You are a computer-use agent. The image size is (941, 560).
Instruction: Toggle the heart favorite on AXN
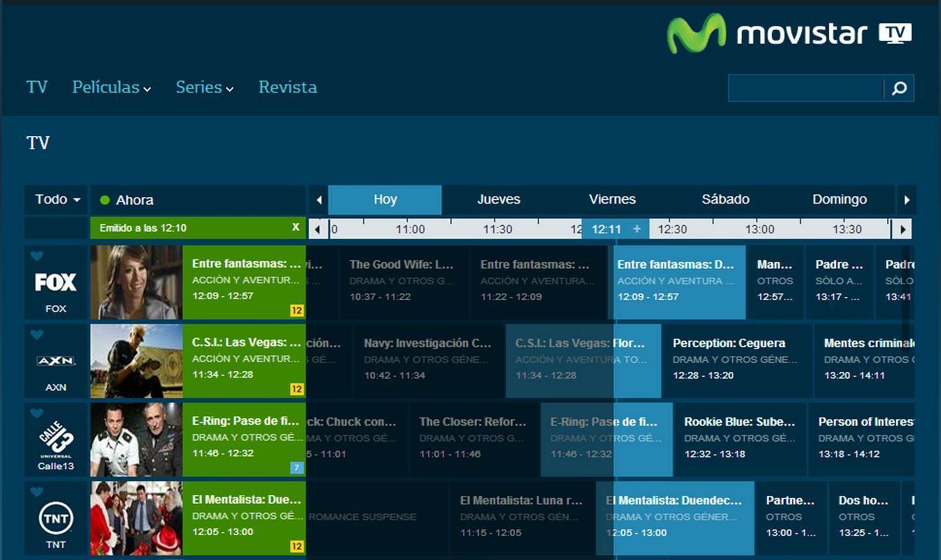[37, 334]
